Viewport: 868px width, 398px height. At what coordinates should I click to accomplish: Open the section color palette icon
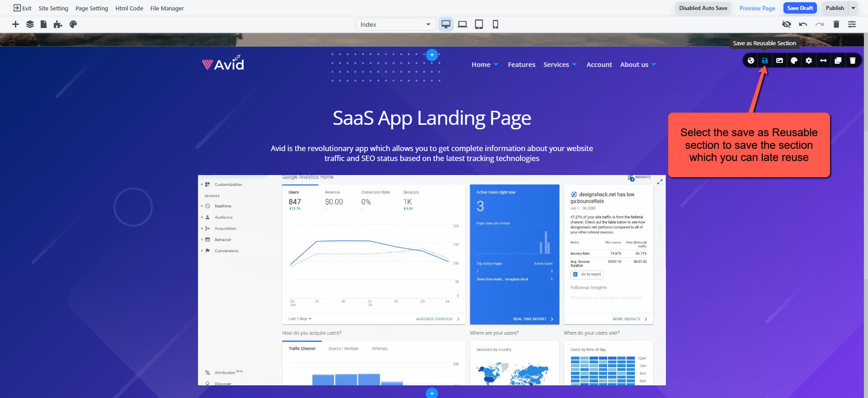(x=794, y=61)
